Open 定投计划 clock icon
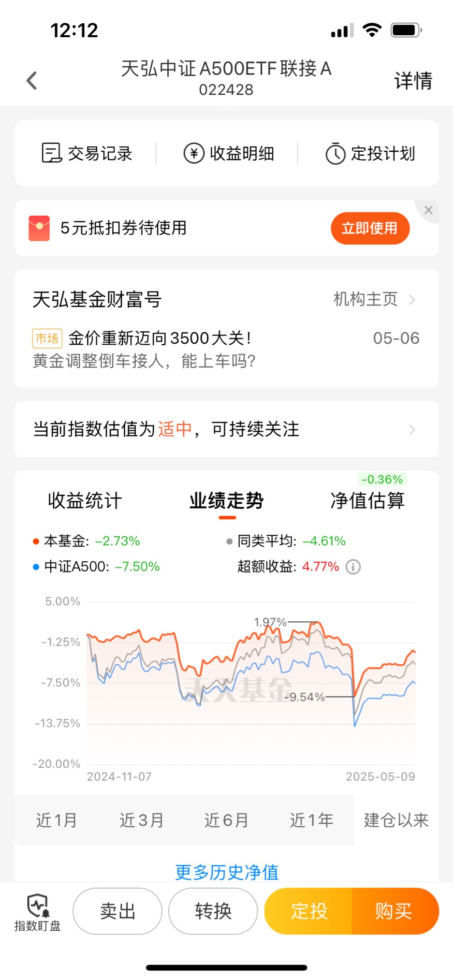The width and height of the screenshot is (453, 980). point(335,154)
